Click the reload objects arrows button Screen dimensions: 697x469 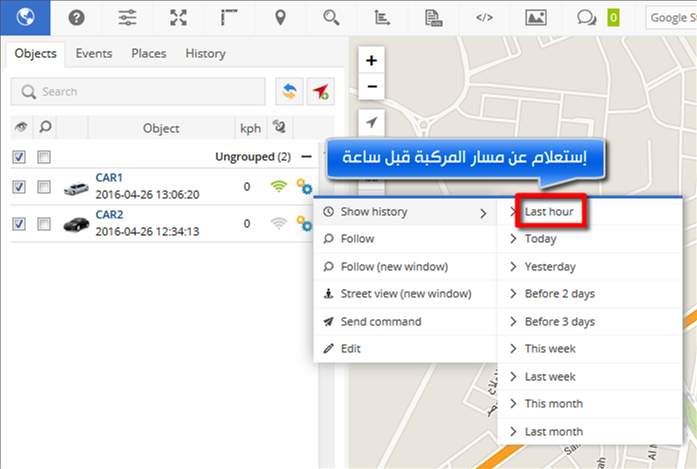(x=289, y=92)
